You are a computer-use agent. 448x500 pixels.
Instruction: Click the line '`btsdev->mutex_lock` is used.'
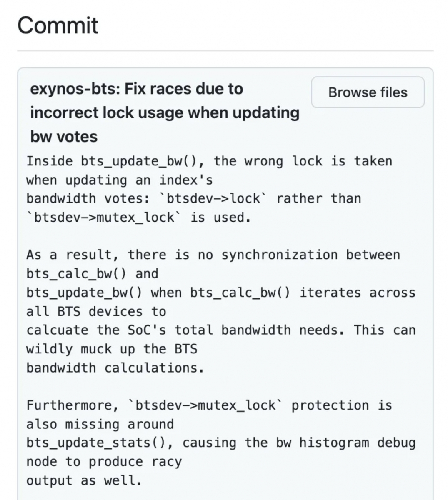coord(138,217)
